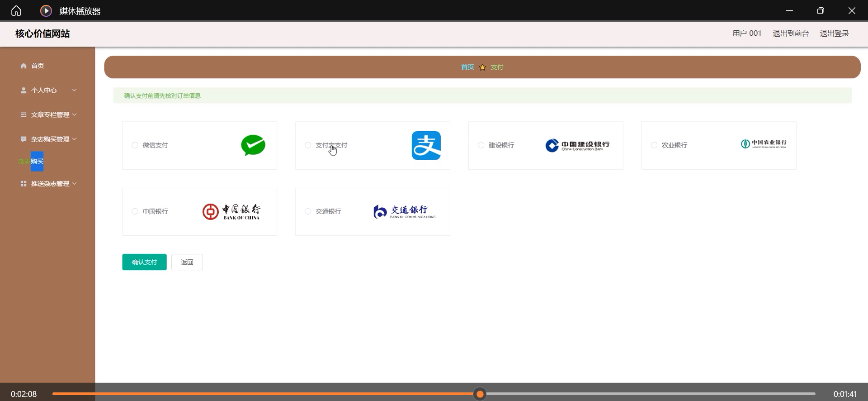Click the 支付 breadcrumb text
The image size is (868, 401).
[x=497, y=67]
